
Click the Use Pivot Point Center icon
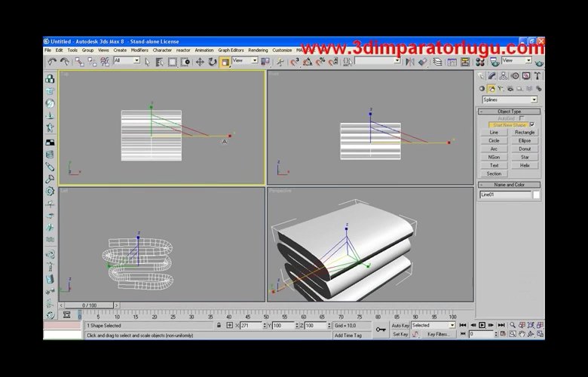coord(265,62)
